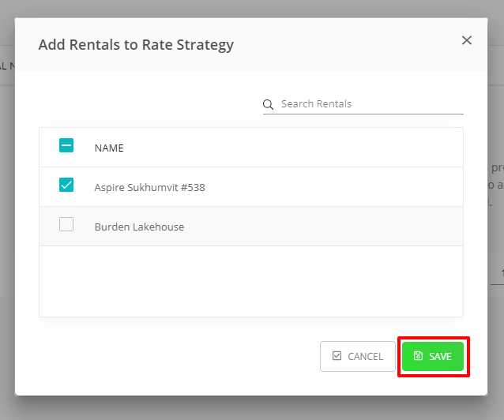Toggle the select-all checkbox beside NAME
Image resolution: width=504 pixels, height=420 pixels.
pyautogui.click(x=66, y=145)
